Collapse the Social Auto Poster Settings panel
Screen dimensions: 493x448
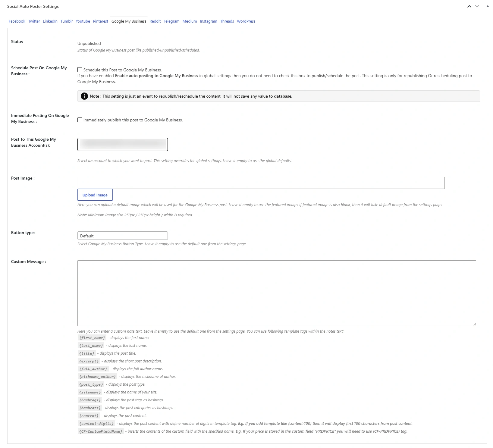click(488, 6)
